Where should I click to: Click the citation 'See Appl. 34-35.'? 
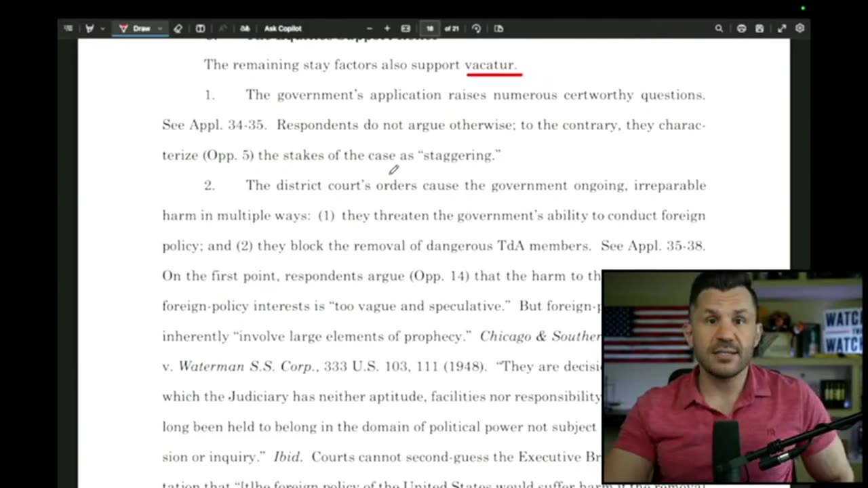pyautogui.click(x=214, y=125)
